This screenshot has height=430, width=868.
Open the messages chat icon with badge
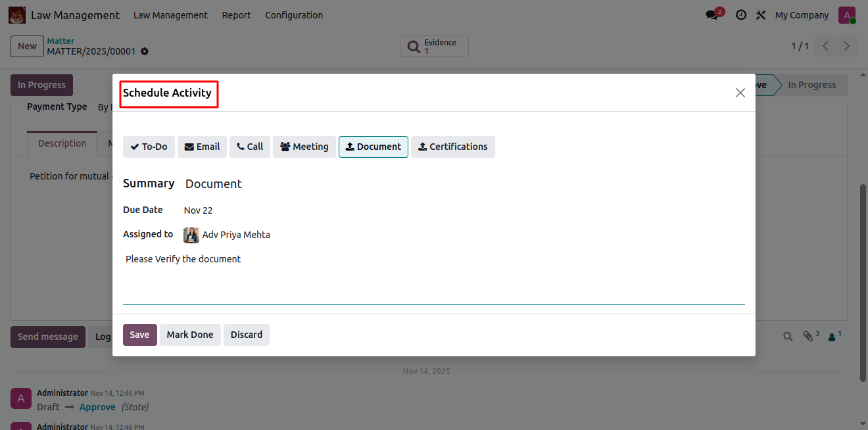(712, 15)
